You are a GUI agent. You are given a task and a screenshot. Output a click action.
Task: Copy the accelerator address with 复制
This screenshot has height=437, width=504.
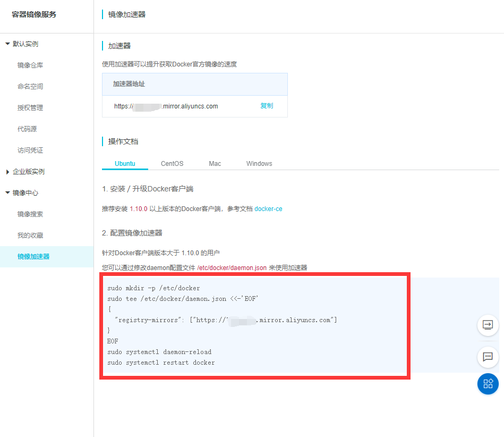(267, 106)
